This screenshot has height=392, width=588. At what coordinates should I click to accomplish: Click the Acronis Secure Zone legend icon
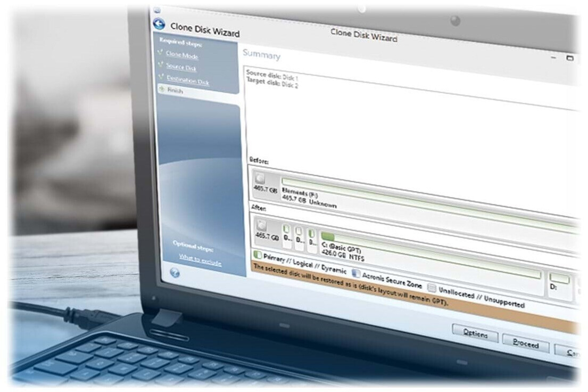(355, 272)
